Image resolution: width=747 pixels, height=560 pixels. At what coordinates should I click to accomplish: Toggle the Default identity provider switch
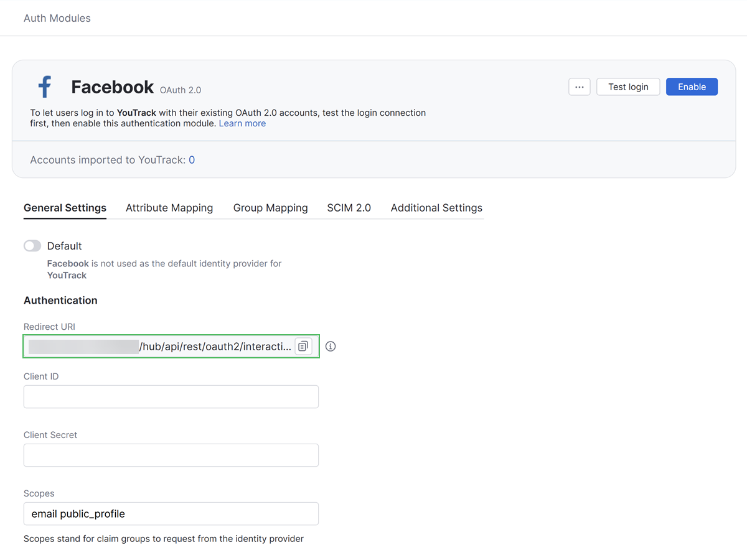[x=32, y=246]
